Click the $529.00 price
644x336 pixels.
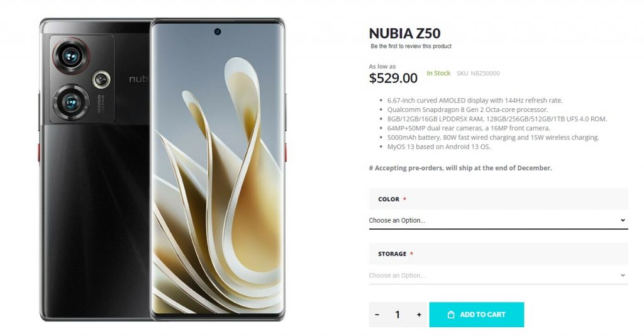click(x=393, y=78)
